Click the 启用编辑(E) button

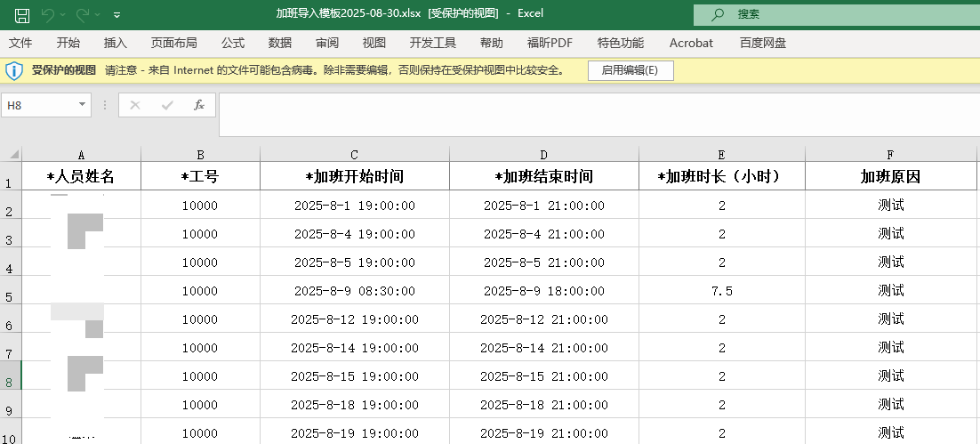630,70
